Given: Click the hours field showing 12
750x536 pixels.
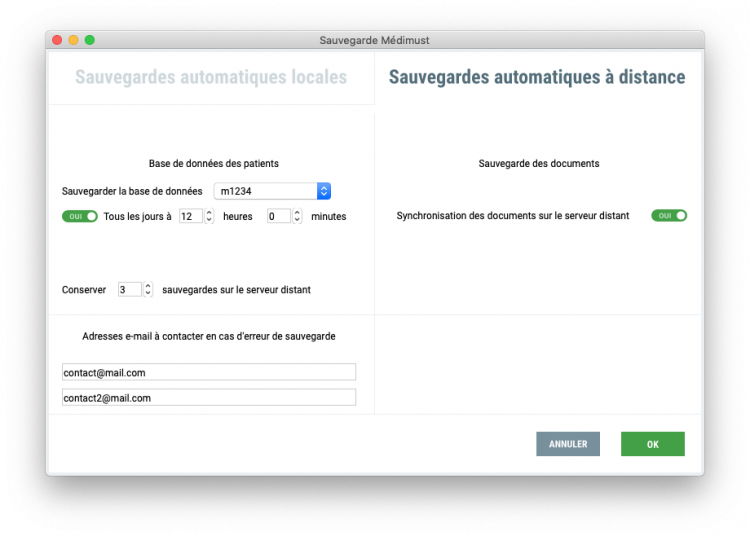Looking at the screenshot, I should (191, 217).
